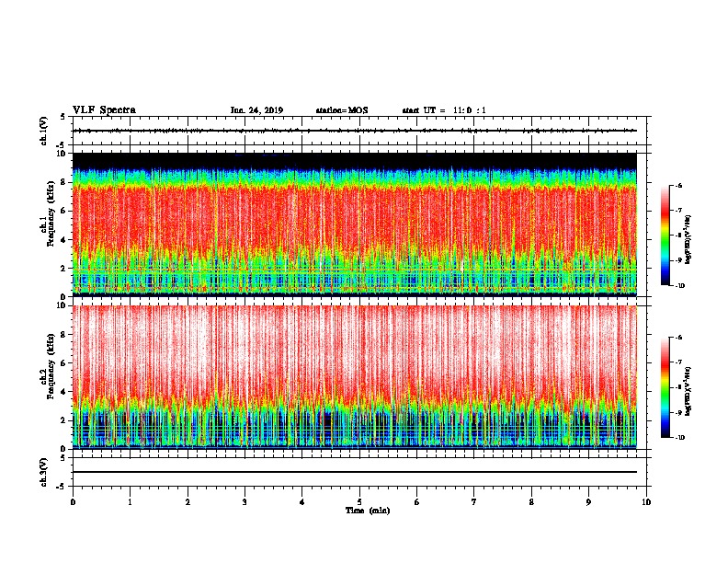This screenshot has height=563, width=728.
Task: Click the ch.2 frequency axis tick "2"
Action: pyautogui.click(x=63, y=420)
